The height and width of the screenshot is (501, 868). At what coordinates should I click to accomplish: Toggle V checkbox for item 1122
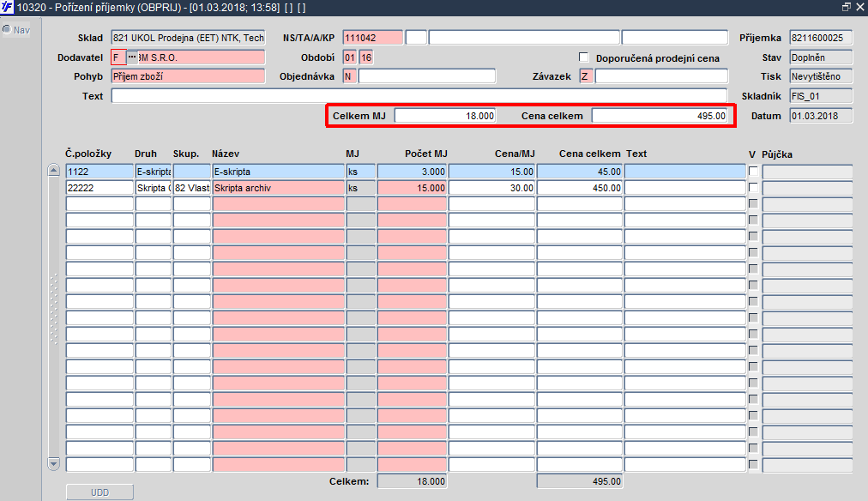[x=753, y=171]
